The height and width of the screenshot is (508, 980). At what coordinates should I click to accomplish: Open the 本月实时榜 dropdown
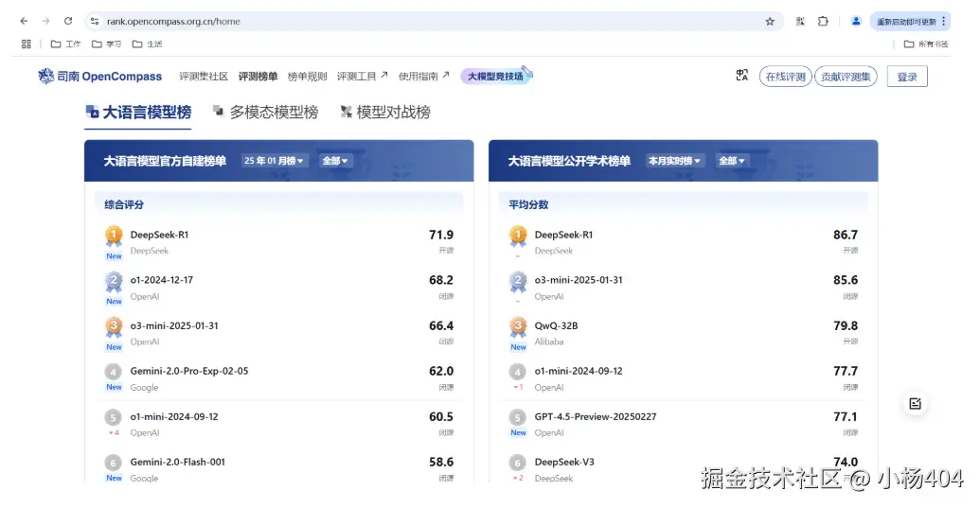[674, 161]
